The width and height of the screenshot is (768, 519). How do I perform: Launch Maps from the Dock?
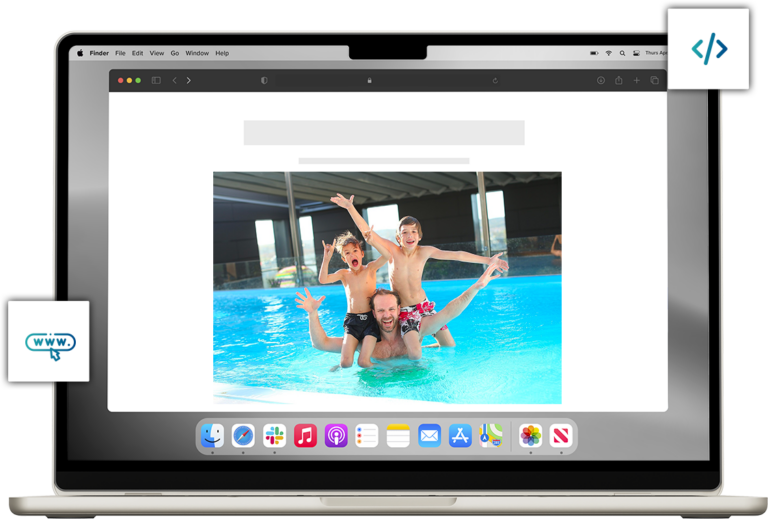(x=491, y=435)
